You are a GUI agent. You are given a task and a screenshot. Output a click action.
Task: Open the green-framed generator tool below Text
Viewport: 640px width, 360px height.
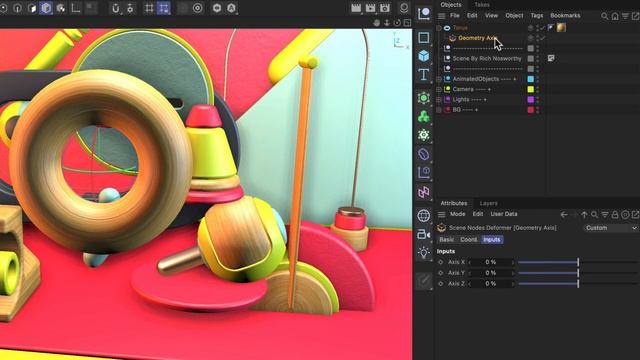424,98
